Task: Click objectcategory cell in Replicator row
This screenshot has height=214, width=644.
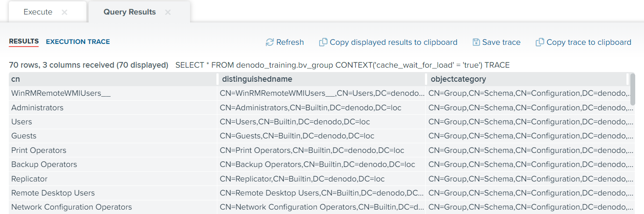Action: [x=530, y=179]
